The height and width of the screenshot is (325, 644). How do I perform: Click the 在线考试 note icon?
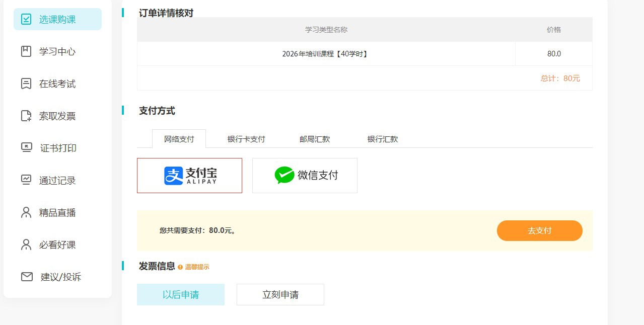coord(26,84)
